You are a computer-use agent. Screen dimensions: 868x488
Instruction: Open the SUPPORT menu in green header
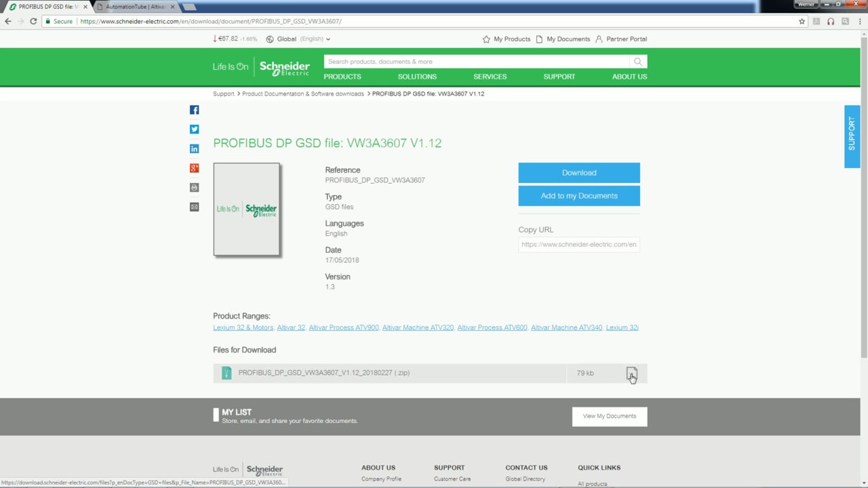(559, 77)
